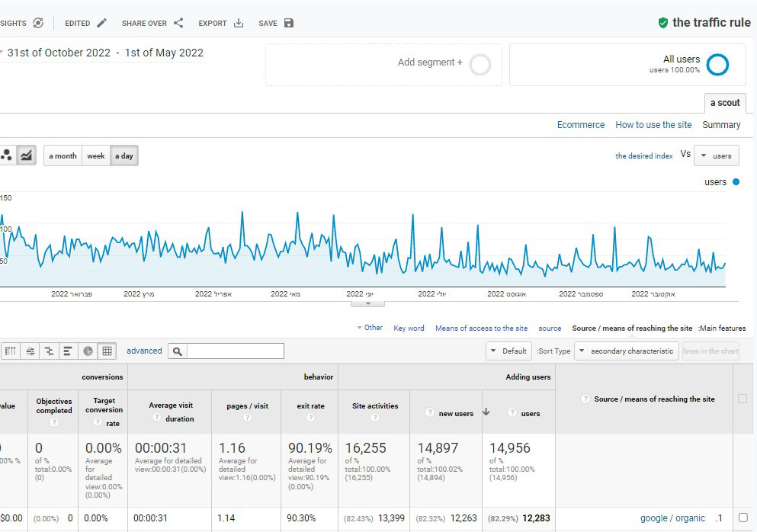The width and height of the screenshot is (757, 532).
Task: Open the Ecommerce tab
Action: [x=581, y=125]
